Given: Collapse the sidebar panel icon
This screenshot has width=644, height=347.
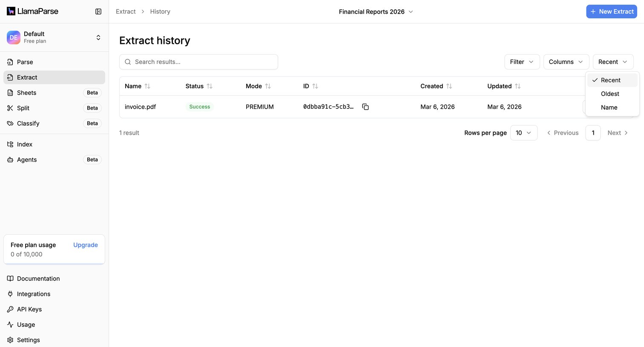Looking at the screenshot, I should click(98, 12).
